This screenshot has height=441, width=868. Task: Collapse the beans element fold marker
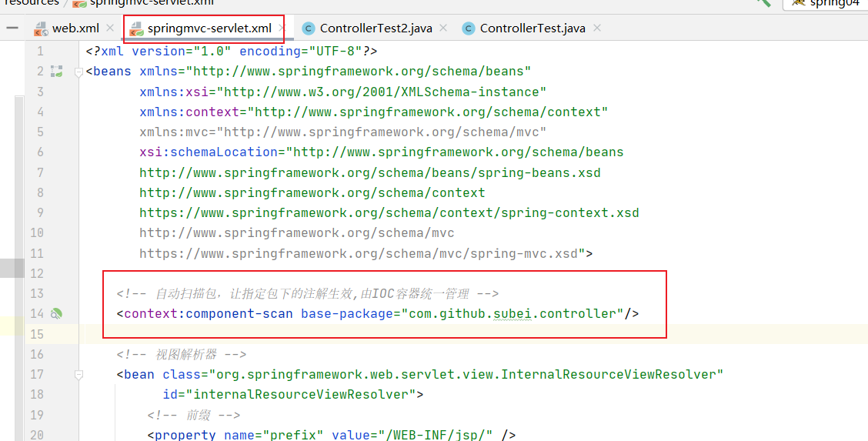pos(78,72)
